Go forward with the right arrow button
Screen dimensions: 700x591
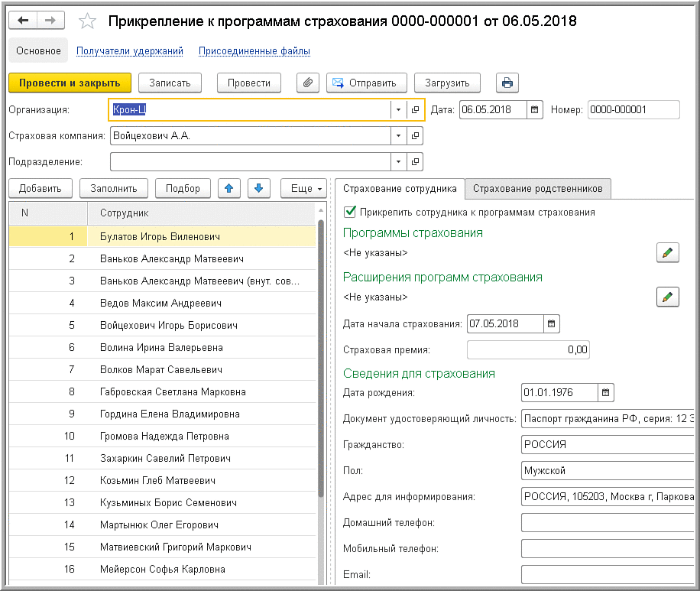50,20
